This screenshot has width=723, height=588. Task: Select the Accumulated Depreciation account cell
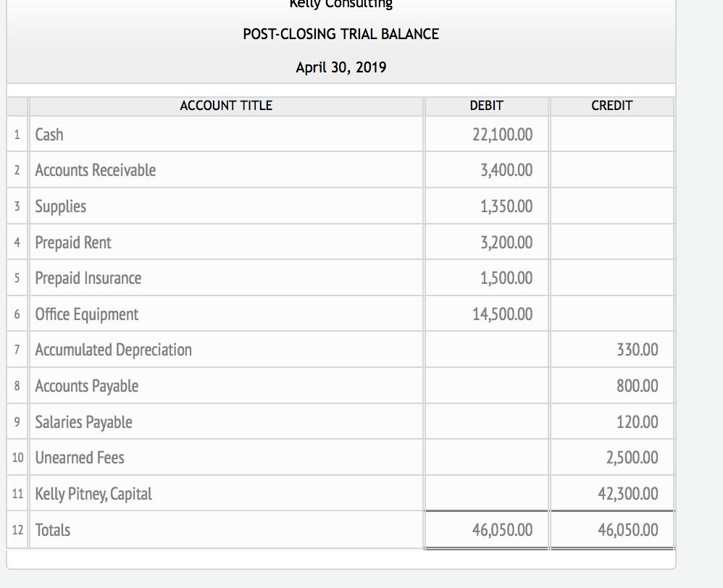tap(226, 350)
